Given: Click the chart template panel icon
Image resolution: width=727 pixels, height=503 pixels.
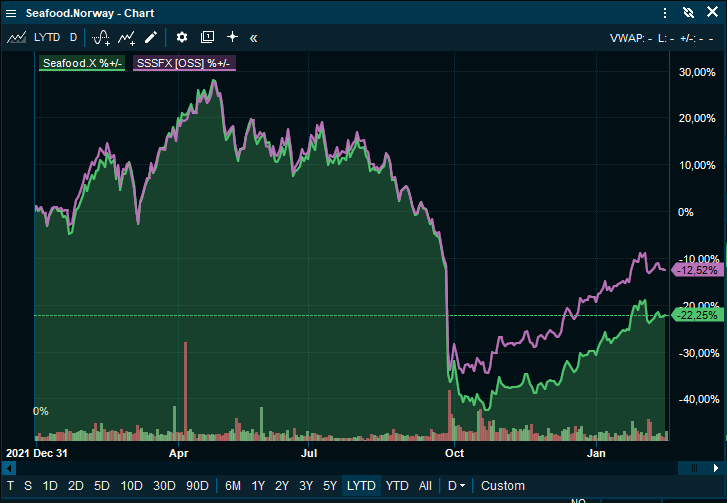Looking at the screenshot, I should click(207, 38).
